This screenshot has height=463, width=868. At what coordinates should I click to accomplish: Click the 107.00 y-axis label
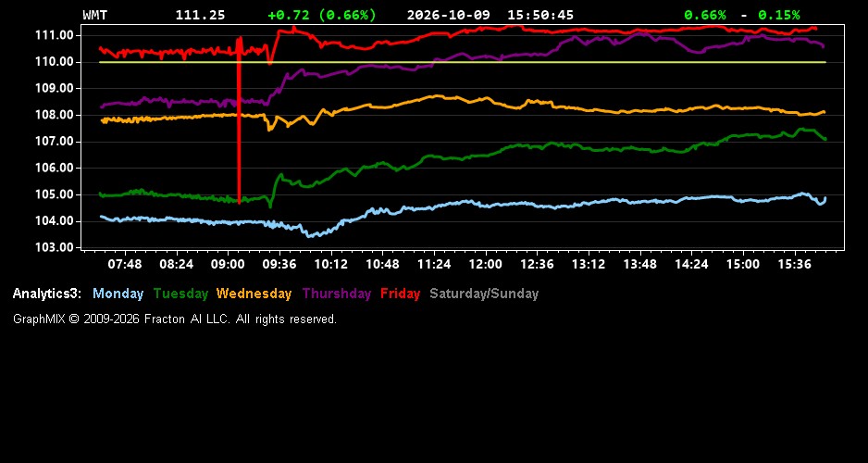pyautogui.click(x=55, y=142)
